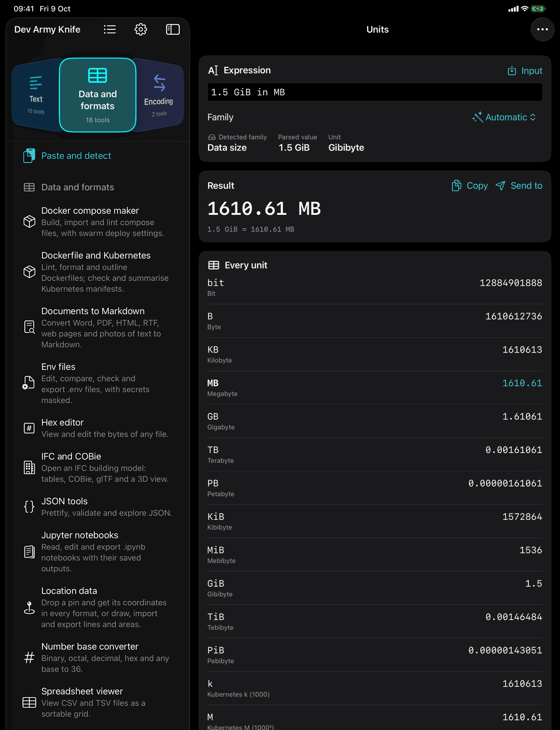Open the Number base converter tool
This screenshot has height=730, width=560.
98,658
